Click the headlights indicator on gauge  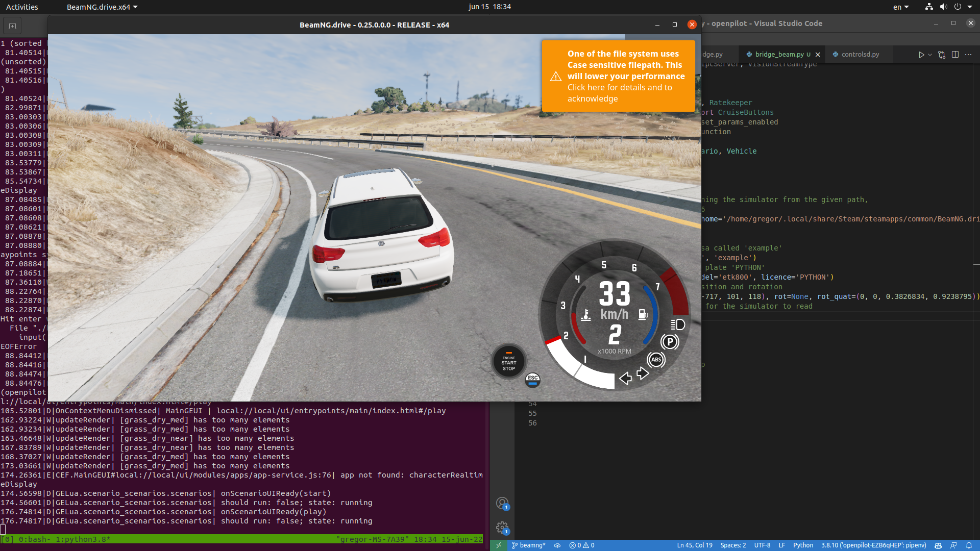[x=678, y=324]
